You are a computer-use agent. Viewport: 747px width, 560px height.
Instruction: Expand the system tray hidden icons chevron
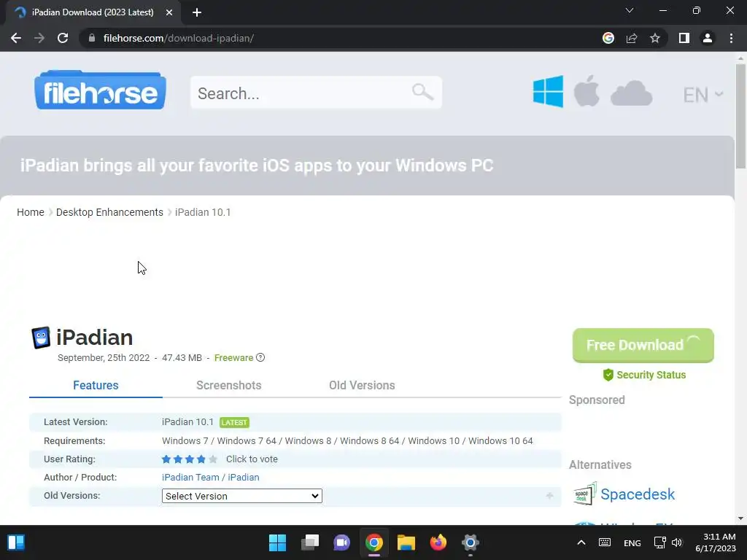tap(581, 542)
